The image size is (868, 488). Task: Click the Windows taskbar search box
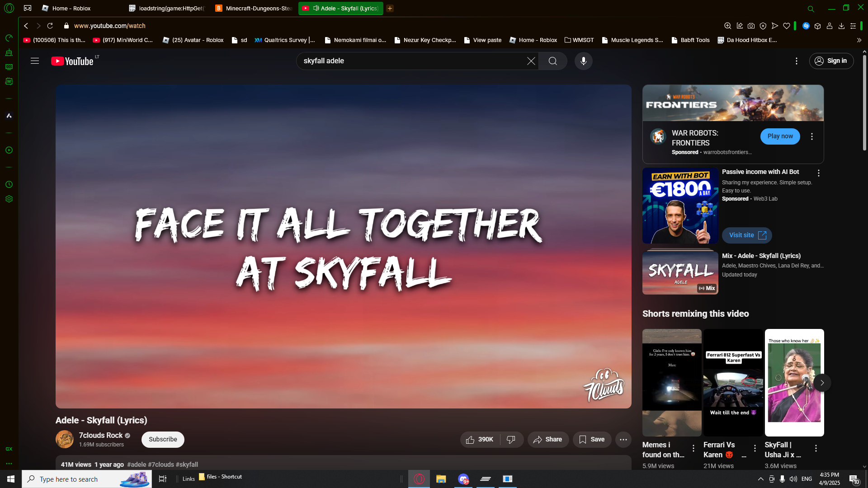(x=87, y=479)
